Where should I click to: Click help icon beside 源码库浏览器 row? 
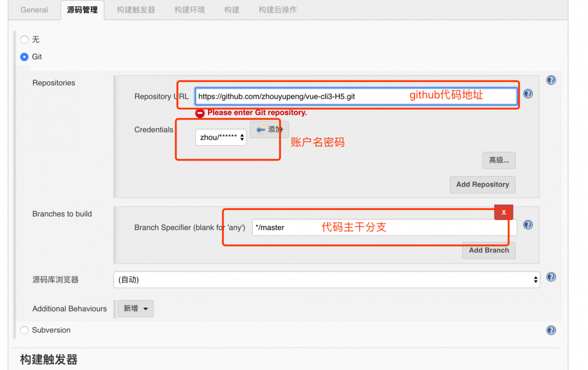(x=551, y=276)
